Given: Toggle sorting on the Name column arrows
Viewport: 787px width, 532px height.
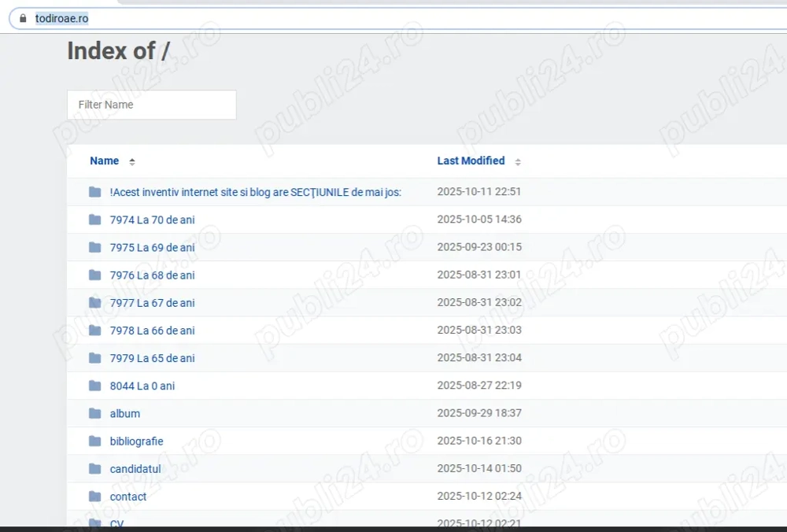Looking at the screenshot, I should 131,161.
